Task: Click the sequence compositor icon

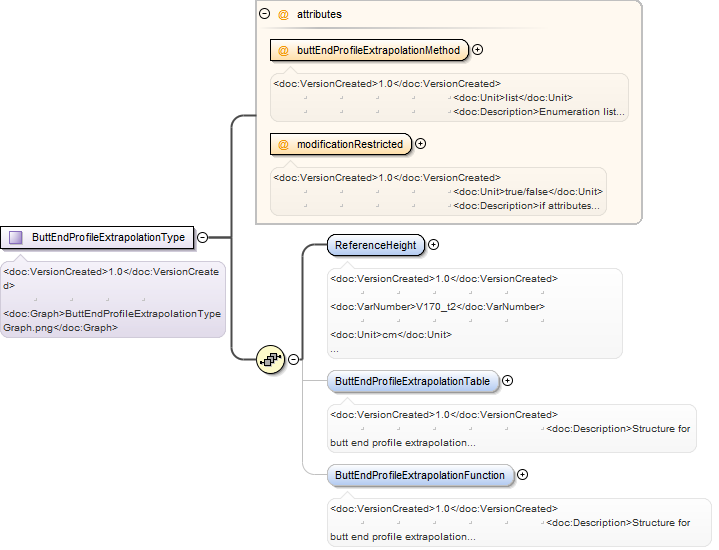Action: pyautogui.click(x=271, y=359)
